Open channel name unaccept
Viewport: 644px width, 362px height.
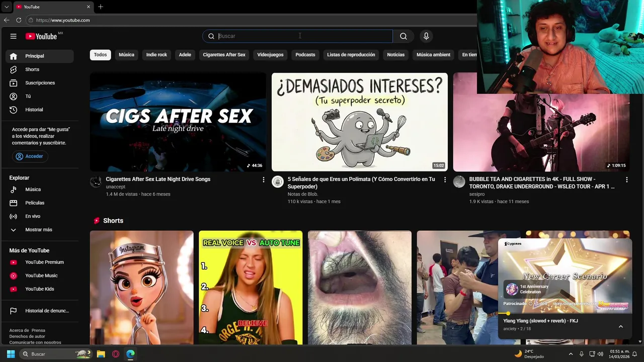116,187
